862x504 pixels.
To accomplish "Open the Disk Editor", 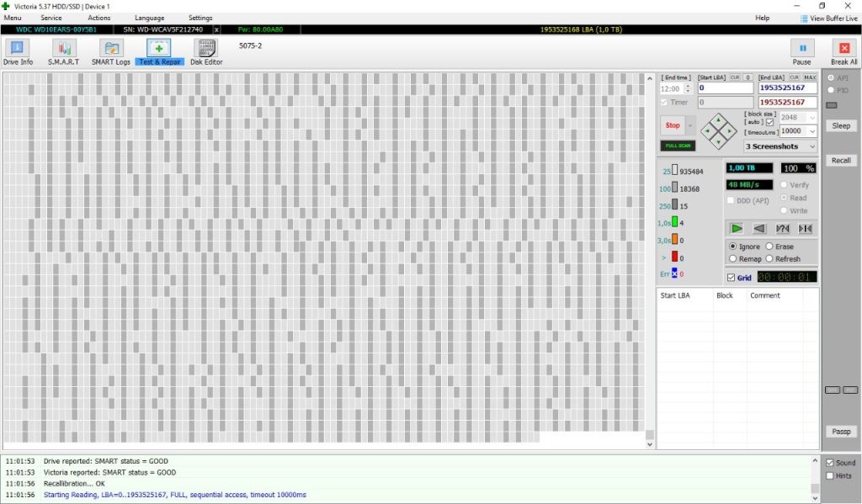I will tap(206, 52).
